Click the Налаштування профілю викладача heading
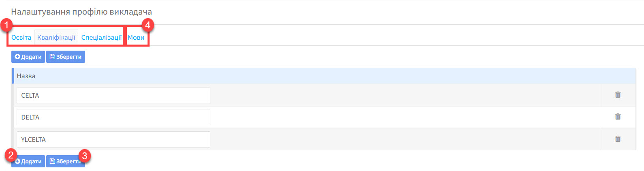Viewport: 644px width, 171px height. coord(81,12)
